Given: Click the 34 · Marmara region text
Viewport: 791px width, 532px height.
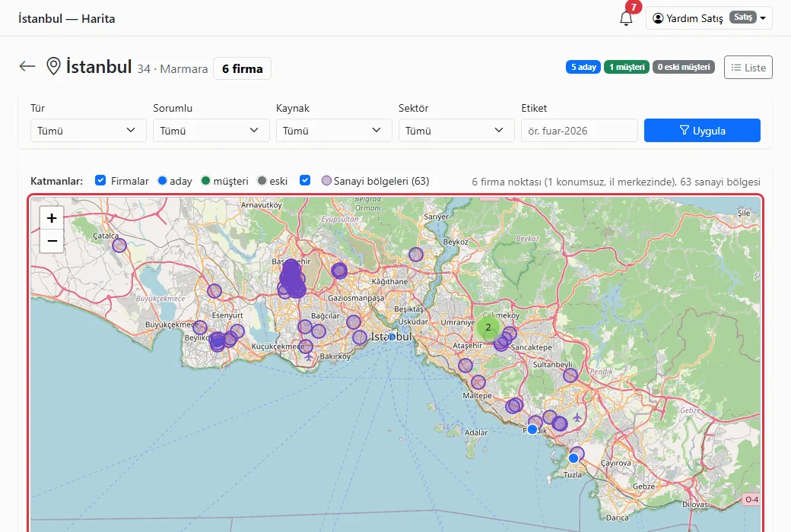Looking at the screenshot, I should 173,69.
